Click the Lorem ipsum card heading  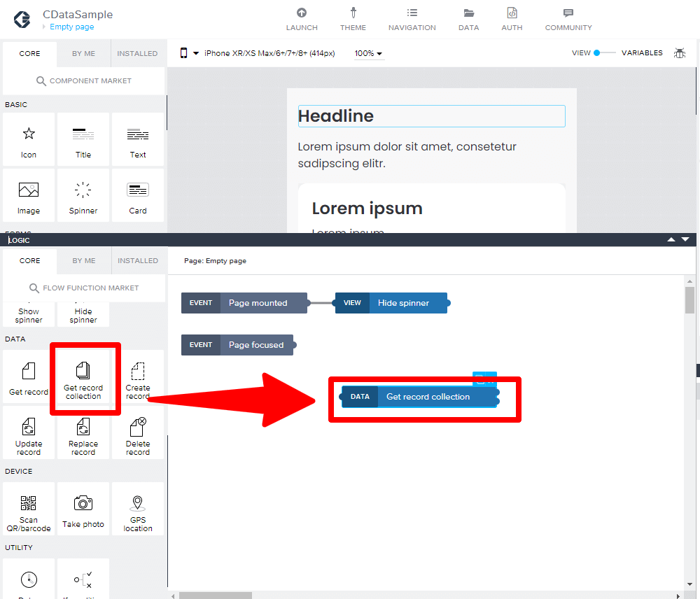(367, 209)
